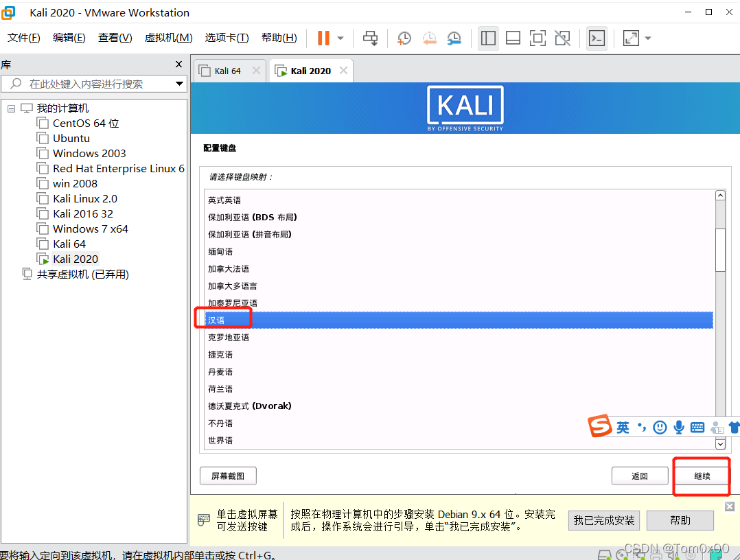Click 我已完成安装 button
This screenshot has height=560, width=740.
(x=603, y=520)
